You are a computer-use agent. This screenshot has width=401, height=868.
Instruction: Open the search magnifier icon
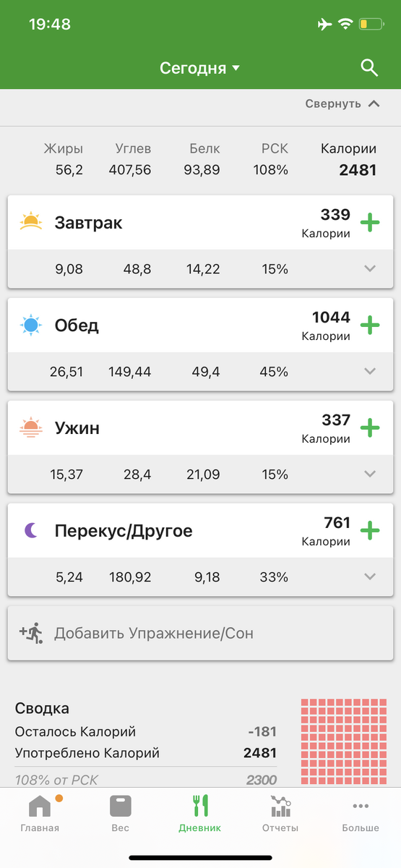pyautogui.click(x=369, y=68)
